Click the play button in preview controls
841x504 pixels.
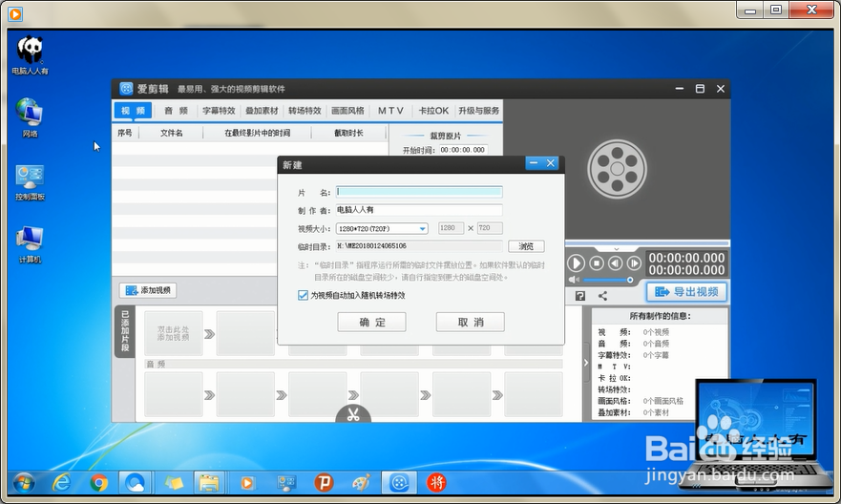[576, 263]
